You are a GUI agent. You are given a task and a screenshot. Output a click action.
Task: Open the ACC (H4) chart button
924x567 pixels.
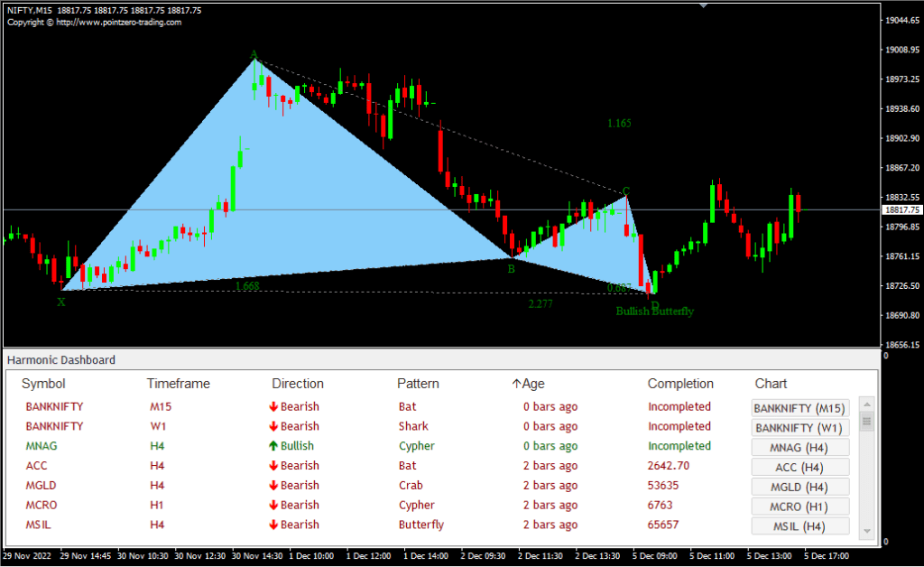(x=799, y=468)
